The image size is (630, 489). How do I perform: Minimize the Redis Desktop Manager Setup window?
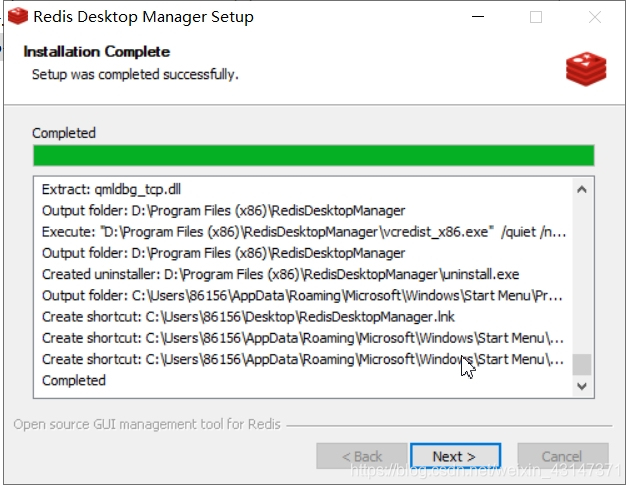point(478,17)
